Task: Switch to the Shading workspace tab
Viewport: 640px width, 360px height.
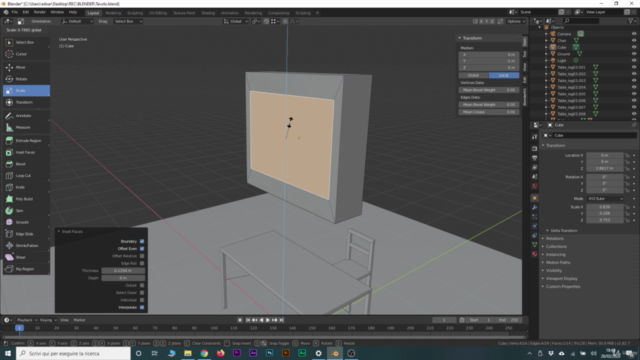Action: [208, 13]
